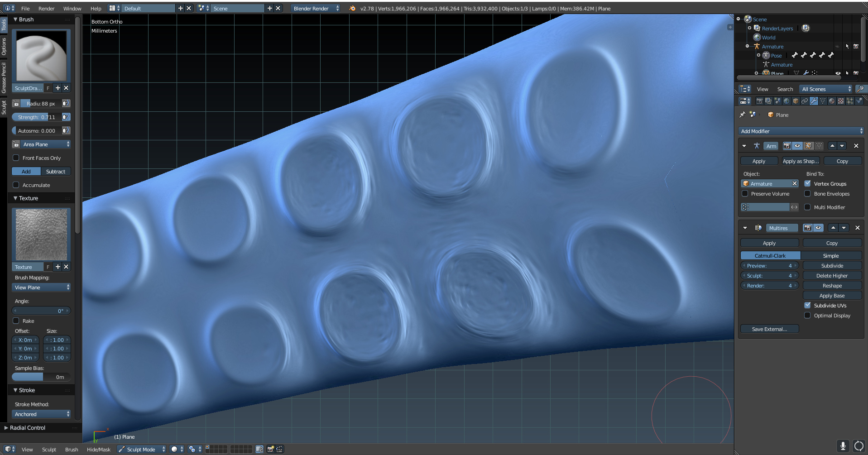The image size is (868, 455).
Task: Open the Window menu in top bar
Action: (72, 8)
